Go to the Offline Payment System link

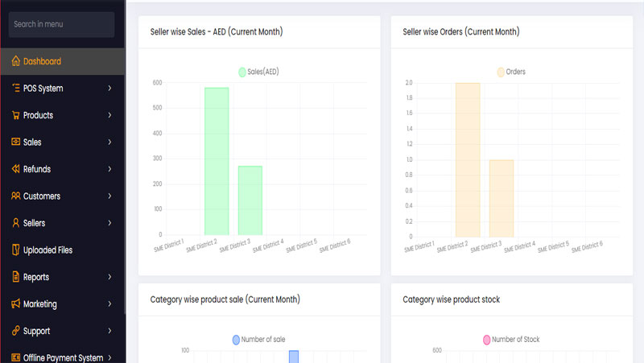tap(63, 358)
